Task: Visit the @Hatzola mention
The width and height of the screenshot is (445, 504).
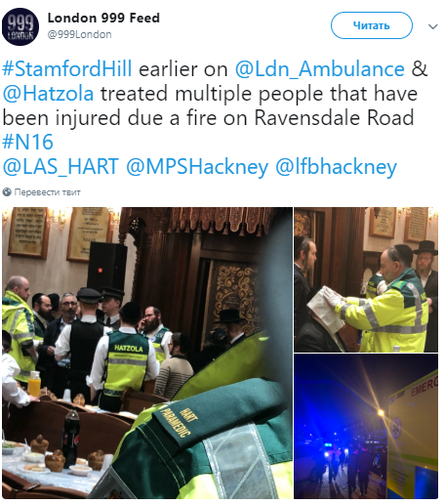Action: [48, 94]
